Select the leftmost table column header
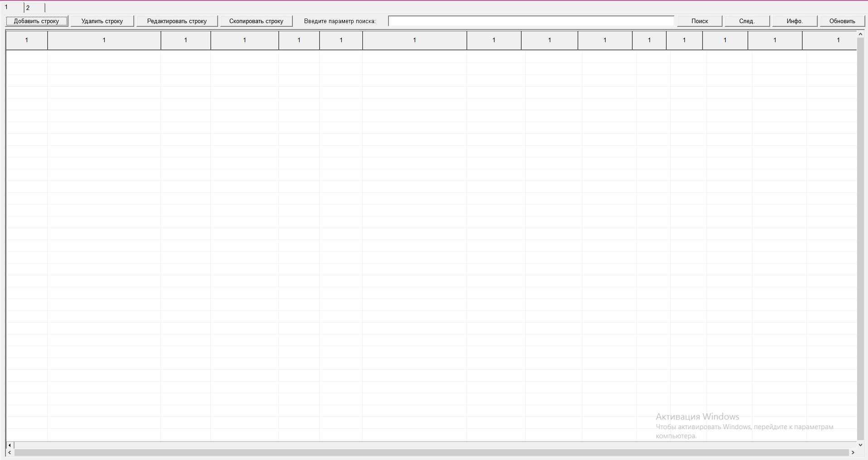The height and width of the screenshot is (460, 868). click(x=27, y=40)
